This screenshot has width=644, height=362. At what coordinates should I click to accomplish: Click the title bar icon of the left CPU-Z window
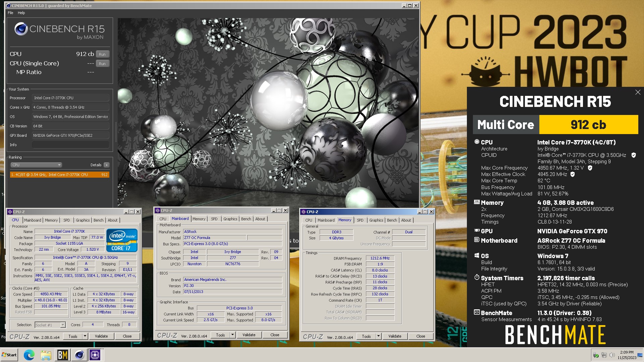pyautogui.click(x=10, y=212)
